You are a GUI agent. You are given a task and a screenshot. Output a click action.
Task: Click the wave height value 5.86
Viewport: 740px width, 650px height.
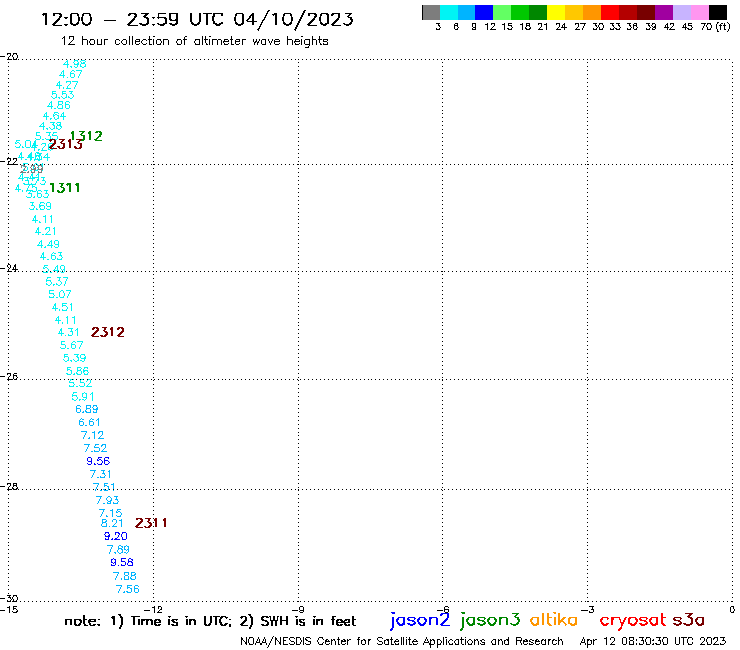click(77, 371)
